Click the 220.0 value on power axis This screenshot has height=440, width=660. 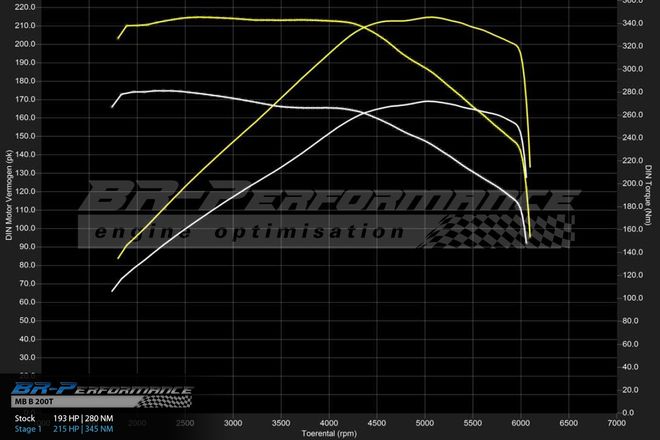pos(27,6)
